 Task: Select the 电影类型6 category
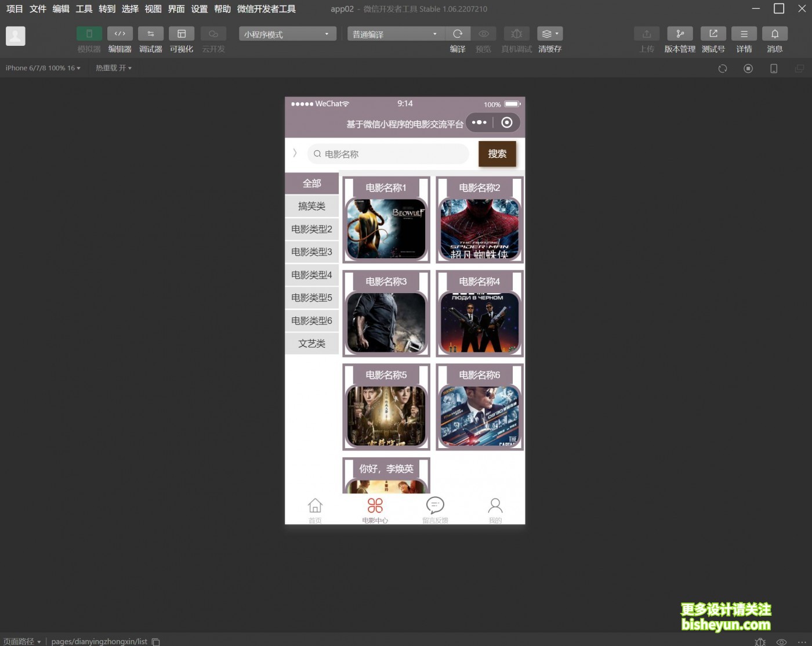312,321
